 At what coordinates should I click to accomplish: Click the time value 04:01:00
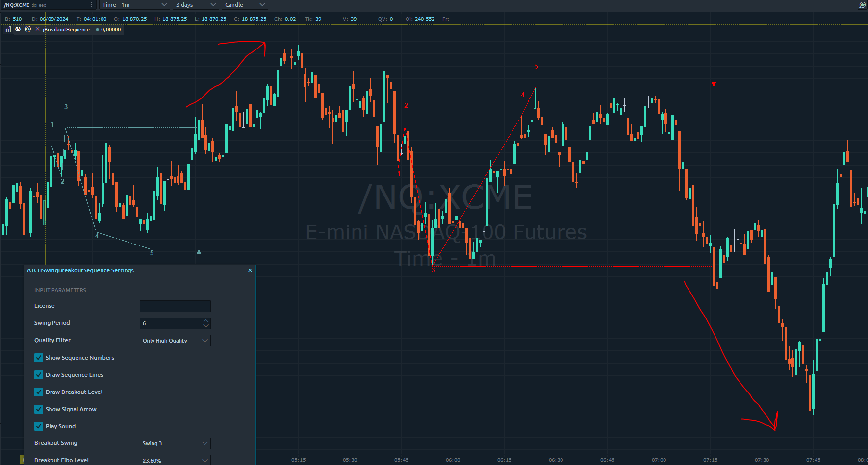(x=95, y=19)
